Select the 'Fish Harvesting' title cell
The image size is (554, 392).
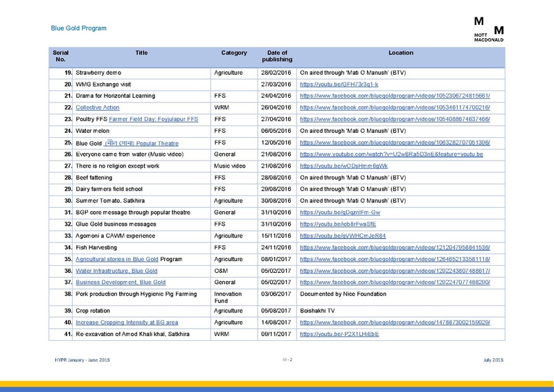[x=96, y=247]
